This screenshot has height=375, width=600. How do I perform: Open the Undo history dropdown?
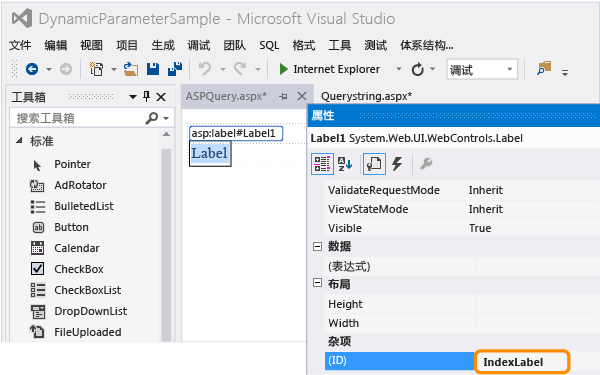pyautogui.click(x=223, y=70)
